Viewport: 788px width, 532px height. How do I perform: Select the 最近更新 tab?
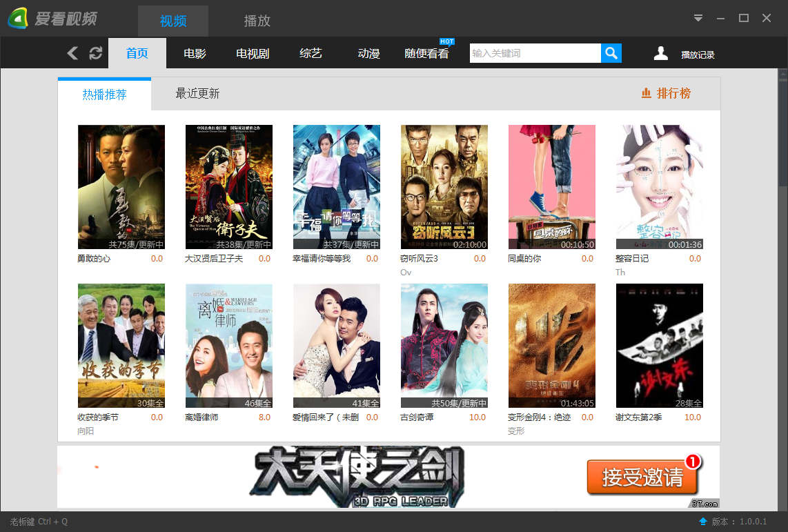[197, 94]
